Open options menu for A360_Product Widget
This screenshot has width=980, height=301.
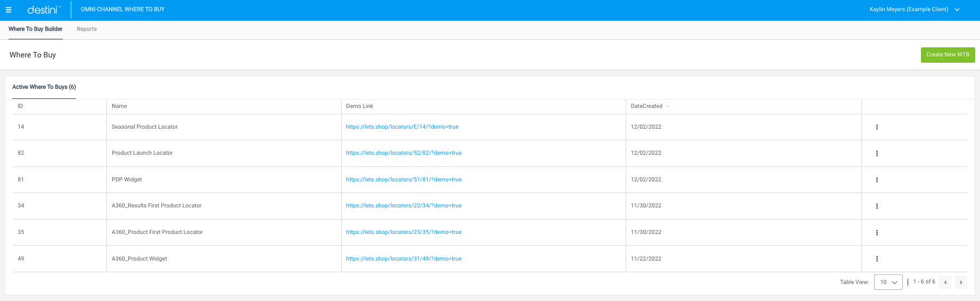877,258
